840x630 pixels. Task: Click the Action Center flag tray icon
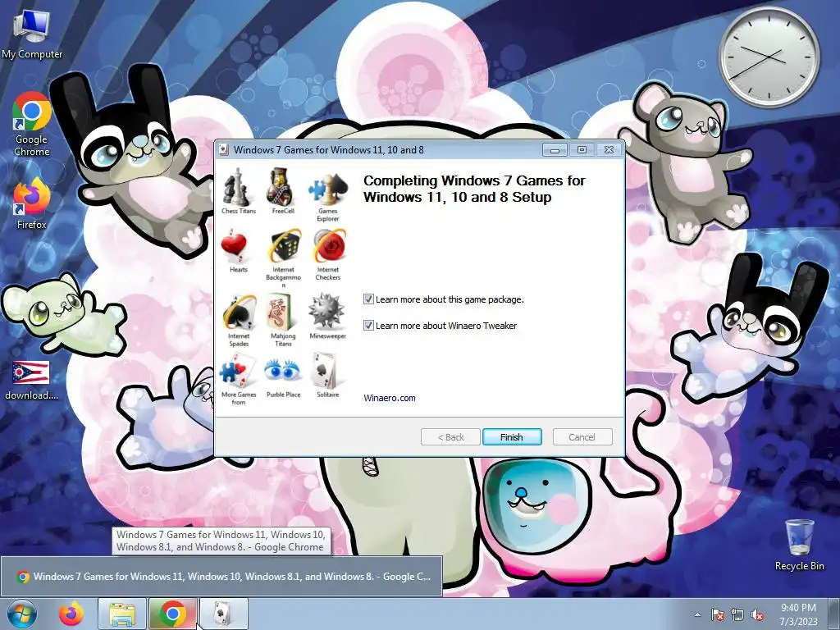pyautogui.click(x=717, y=614)
